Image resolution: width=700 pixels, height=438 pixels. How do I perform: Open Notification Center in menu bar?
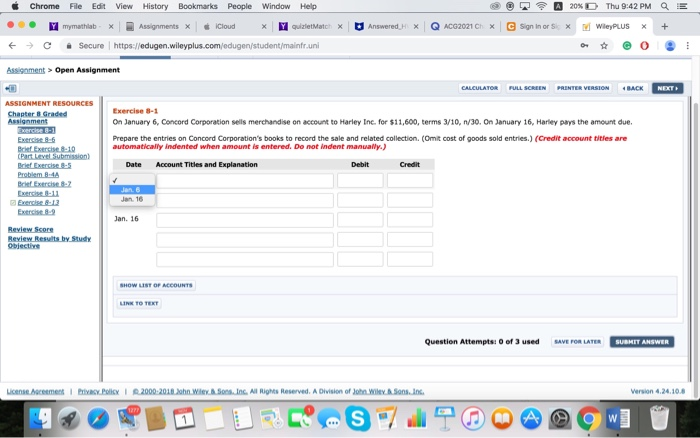click(682, 6)
